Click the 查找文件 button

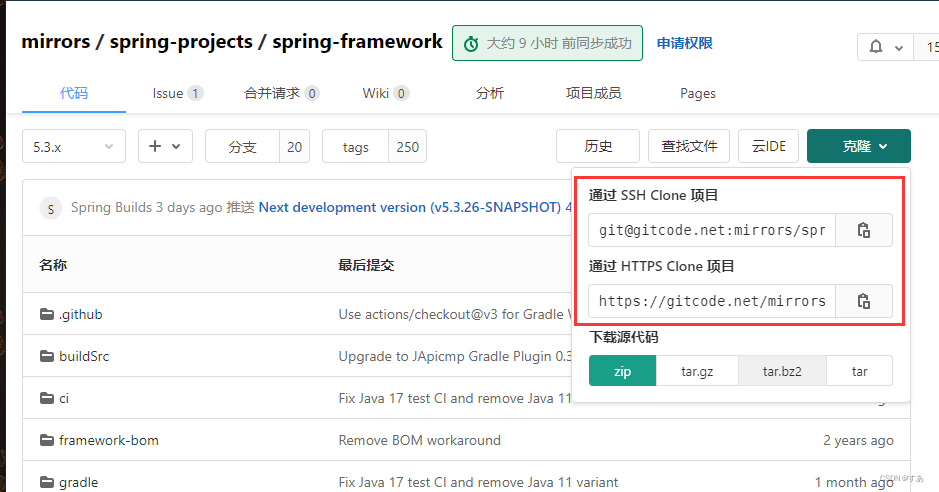tap(689, 146)
